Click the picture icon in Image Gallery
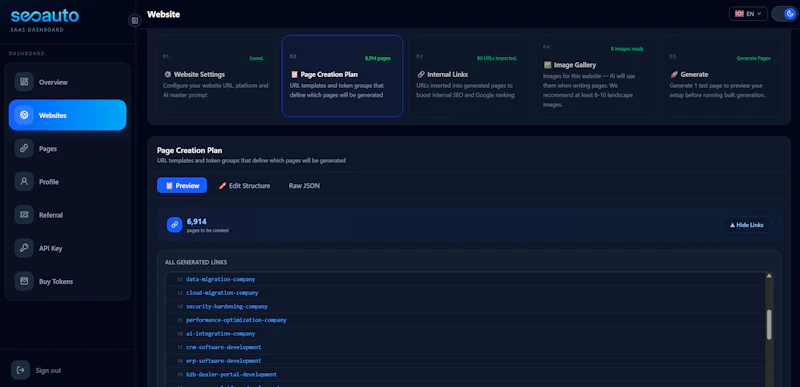 [547, 65]
